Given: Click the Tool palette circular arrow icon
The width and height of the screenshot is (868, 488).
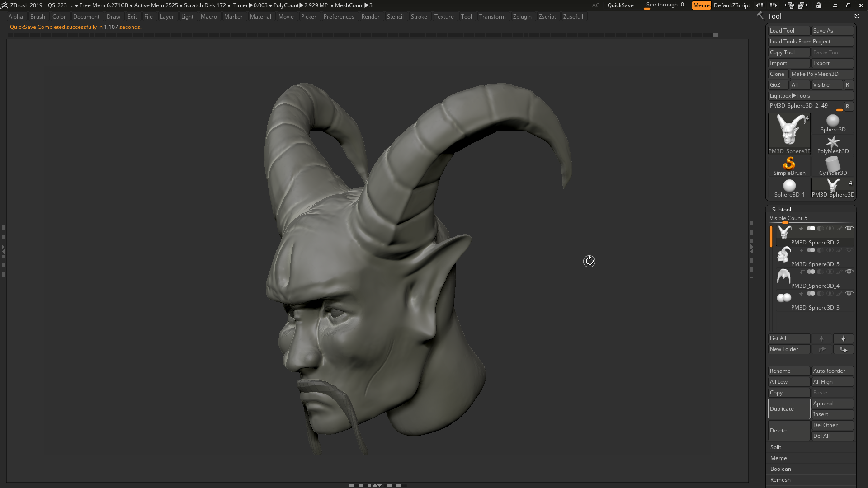Looking at the screenshot, I should click(x=857, y=16).
